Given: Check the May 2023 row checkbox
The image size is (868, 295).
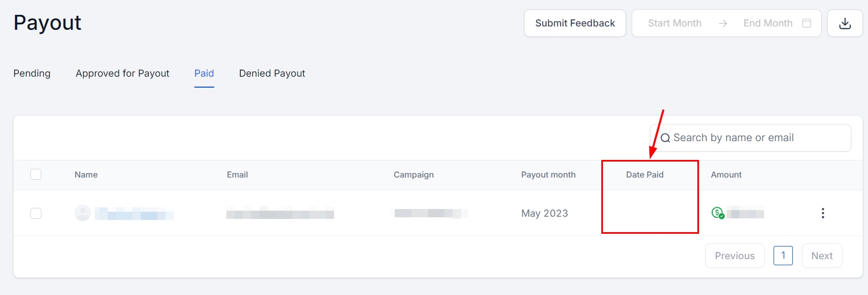Looking at the screenshot, I should (36, 213).
